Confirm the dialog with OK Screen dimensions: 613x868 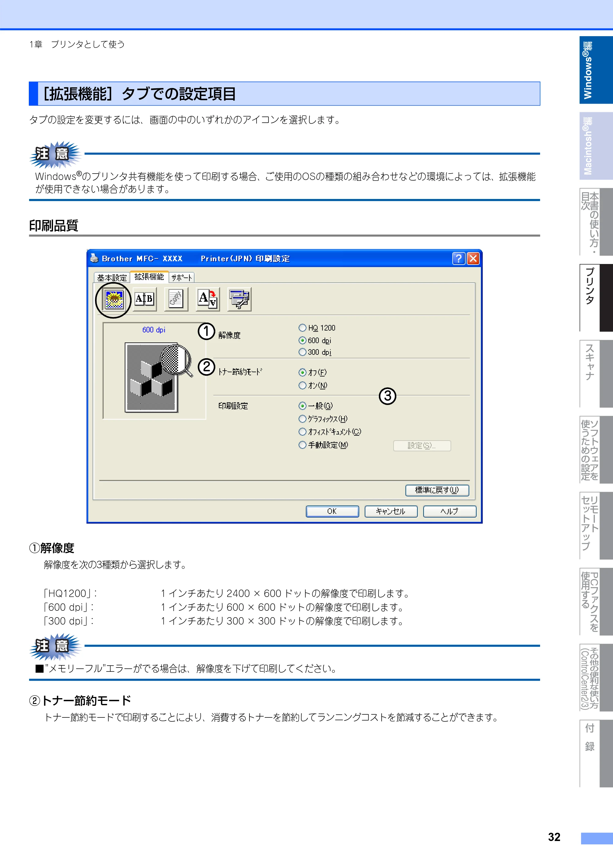tap(332, 511)
